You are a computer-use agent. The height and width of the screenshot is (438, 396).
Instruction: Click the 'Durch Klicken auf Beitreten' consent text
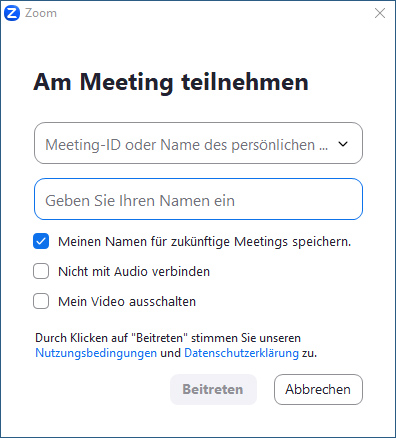tap(168, 338)
